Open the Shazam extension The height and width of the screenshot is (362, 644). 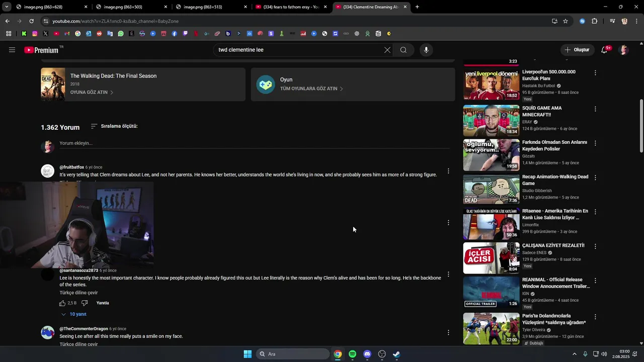[x=582, y=21]
